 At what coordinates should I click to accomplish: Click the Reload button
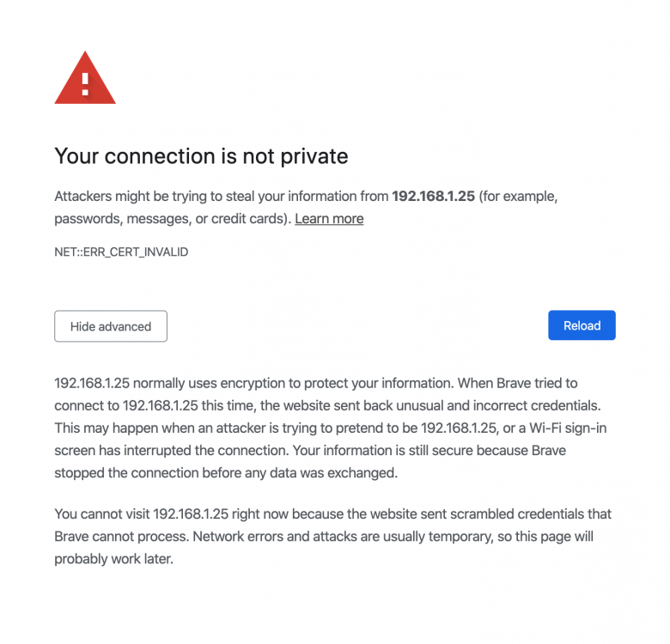(x=582, y=325)
